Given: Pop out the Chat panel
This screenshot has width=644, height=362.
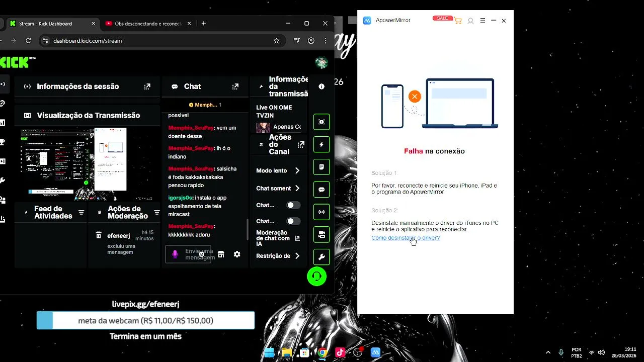Looking at the screenshot, I should (x=235, y=86).
